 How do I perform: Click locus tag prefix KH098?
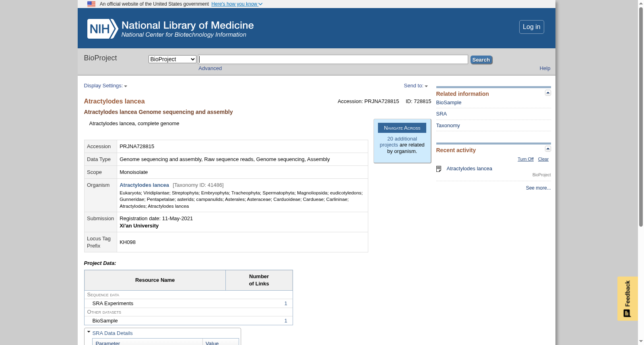pos(128,242)
